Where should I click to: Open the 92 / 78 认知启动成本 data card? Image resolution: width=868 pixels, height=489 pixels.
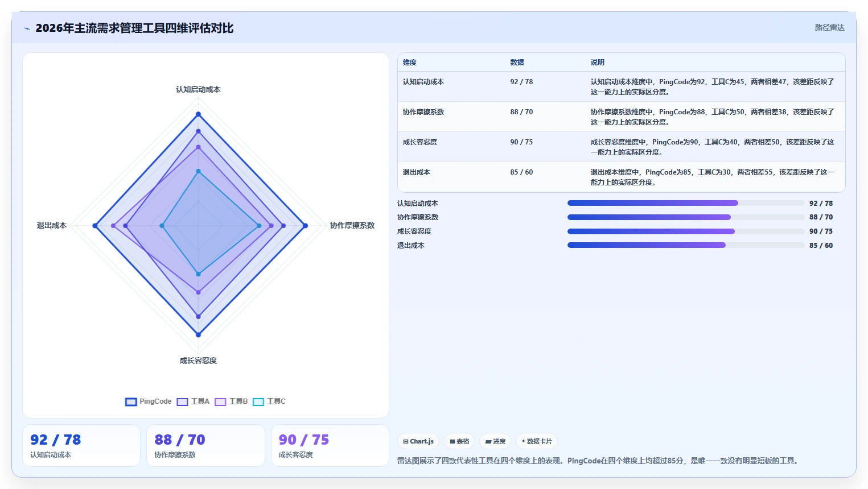point(81,446)
